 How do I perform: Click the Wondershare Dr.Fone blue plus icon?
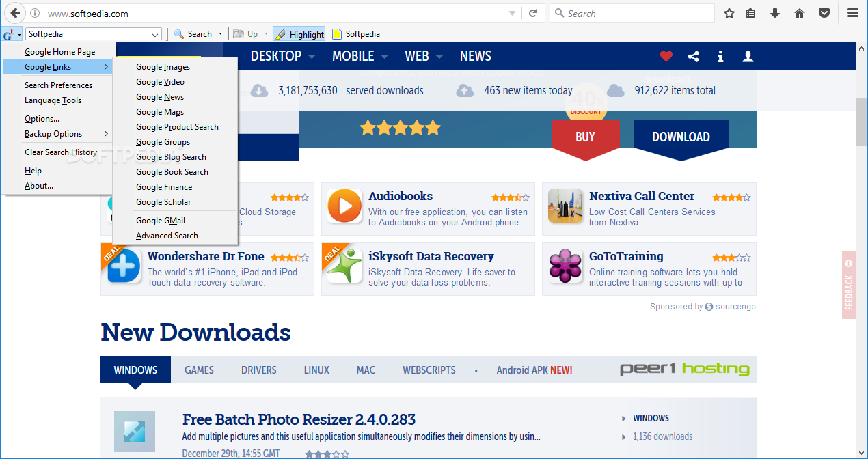pyautogui.click(x=124, y=266)
